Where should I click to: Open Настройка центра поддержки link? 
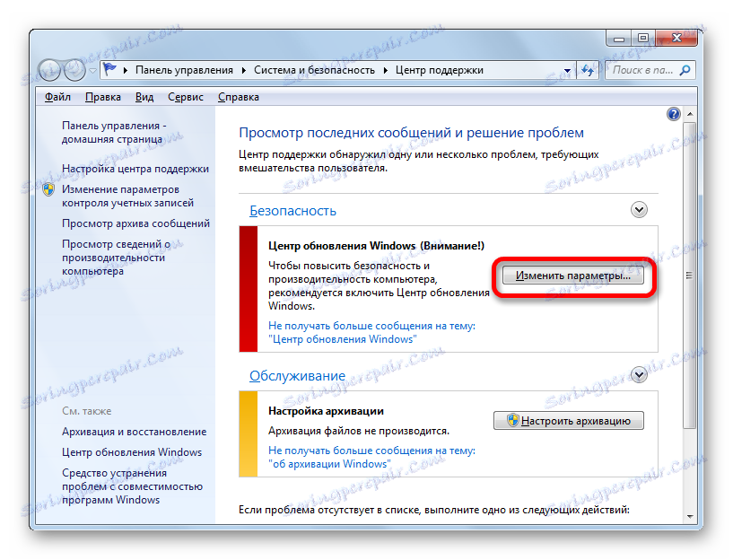[135, 169]
